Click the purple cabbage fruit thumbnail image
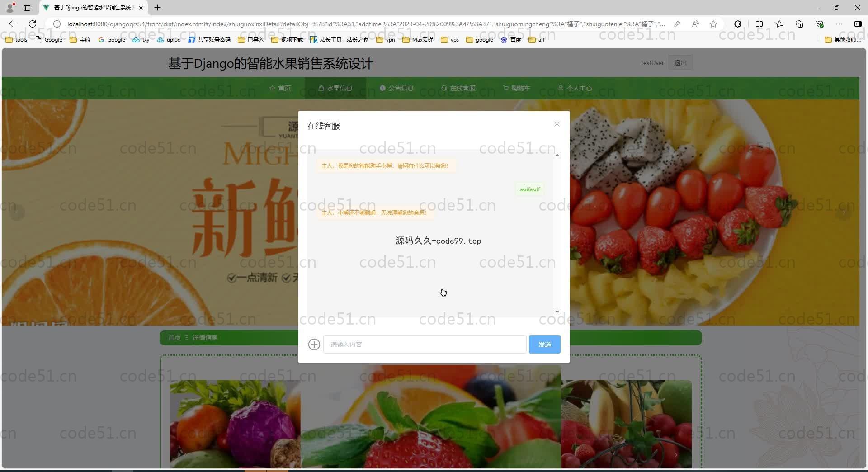868x472 pixels. pyautogui.click(x=235, y=424)
